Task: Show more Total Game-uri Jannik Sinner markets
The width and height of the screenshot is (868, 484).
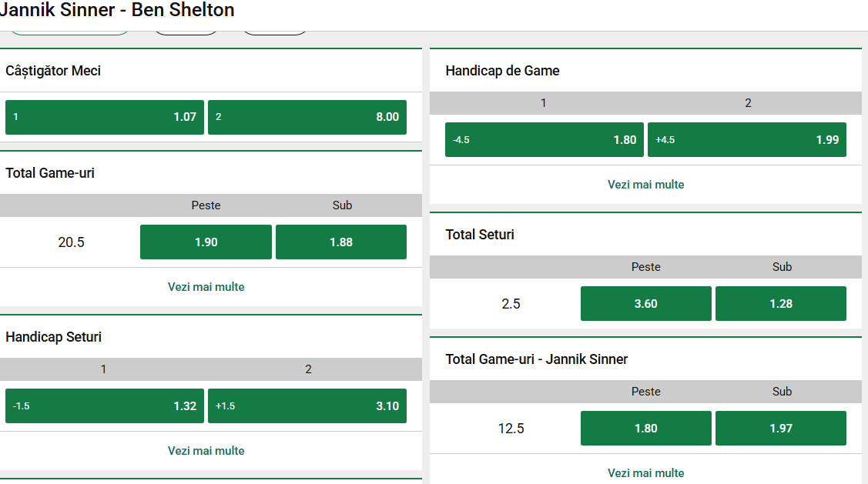Action: click(x=646, y=473)
